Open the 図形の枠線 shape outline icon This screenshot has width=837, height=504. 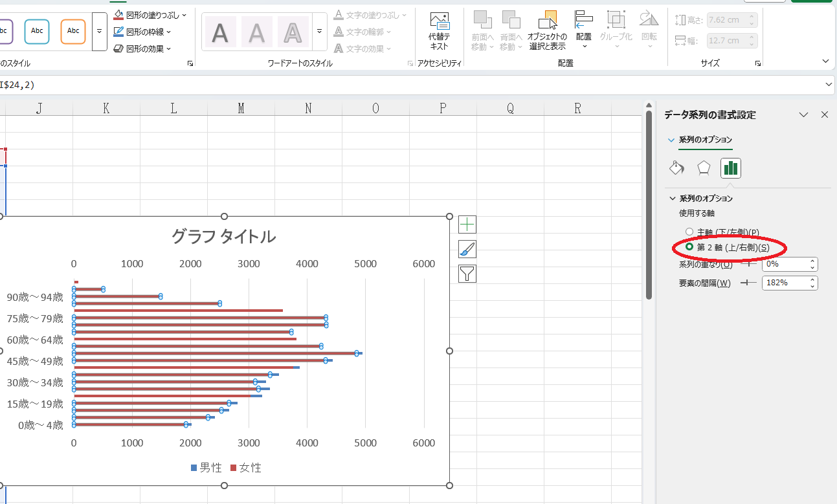pyautogui.click(x=118, y=31)
